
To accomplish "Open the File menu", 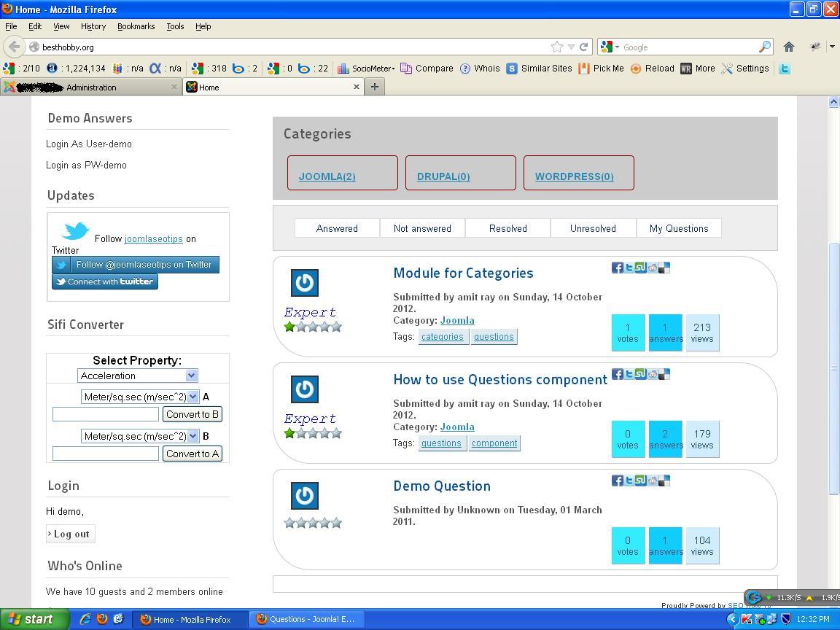I will click(11, 26).
